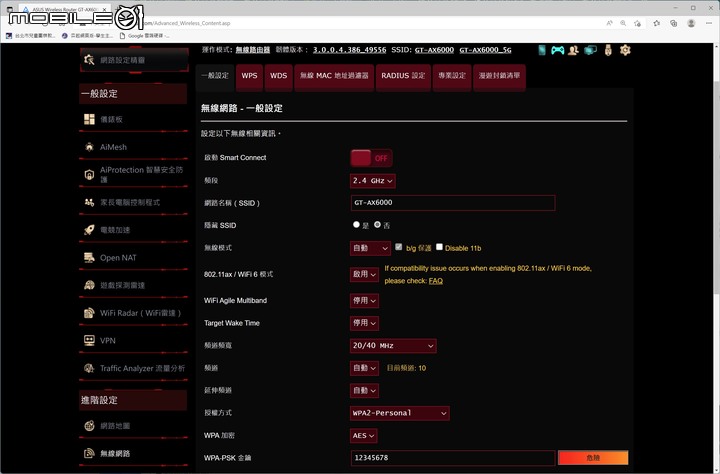The width and height of the screenshot is (720, 474).
Task: Open the 延伸頻道 dropdown
Action: click(x=364, y=390)
